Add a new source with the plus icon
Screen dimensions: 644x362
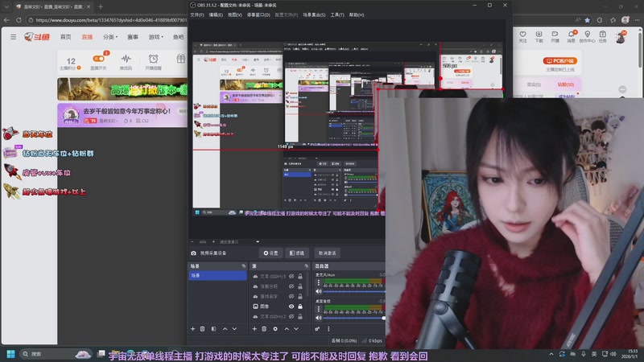click(x=254, y=329)
